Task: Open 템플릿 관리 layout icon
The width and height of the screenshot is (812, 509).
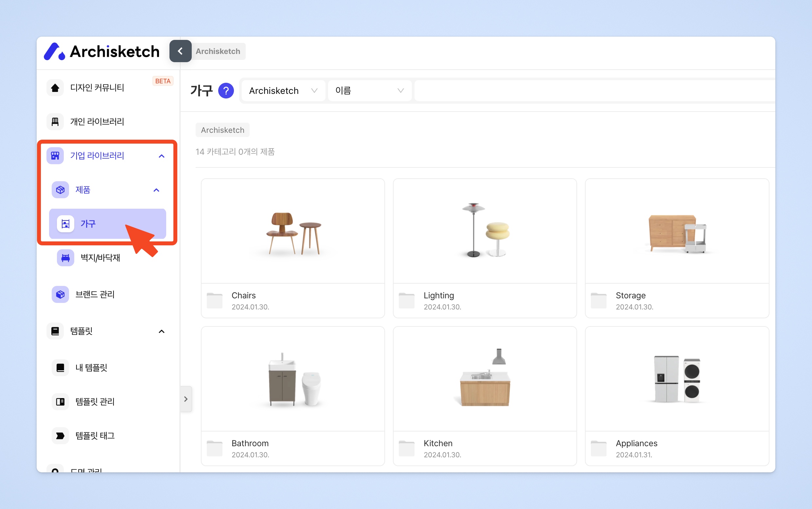Action: point(60,402)
